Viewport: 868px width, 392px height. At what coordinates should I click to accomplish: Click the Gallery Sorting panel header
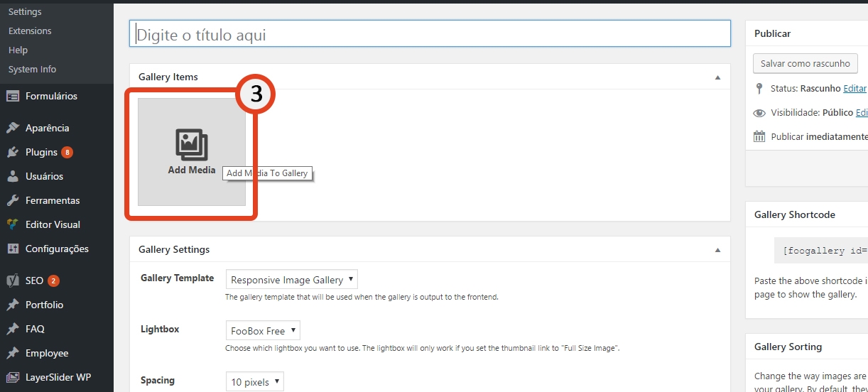[807, 347]
